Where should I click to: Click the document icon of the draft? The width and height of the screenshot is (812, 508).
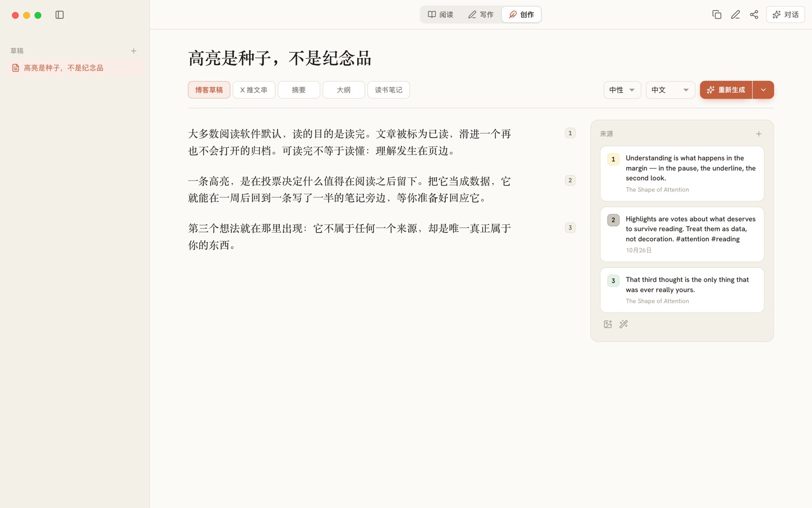tap(16, 68)
